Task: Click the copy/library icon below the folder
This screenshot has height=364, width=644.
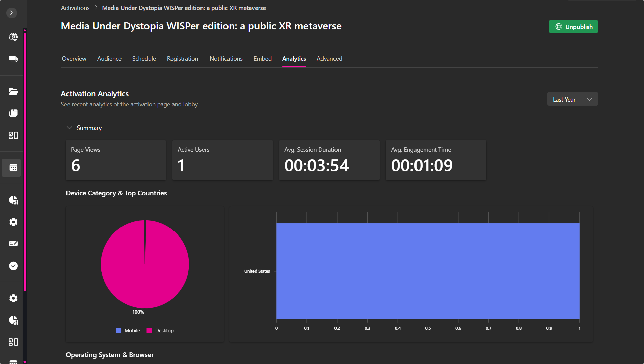Action: (13, 113)
